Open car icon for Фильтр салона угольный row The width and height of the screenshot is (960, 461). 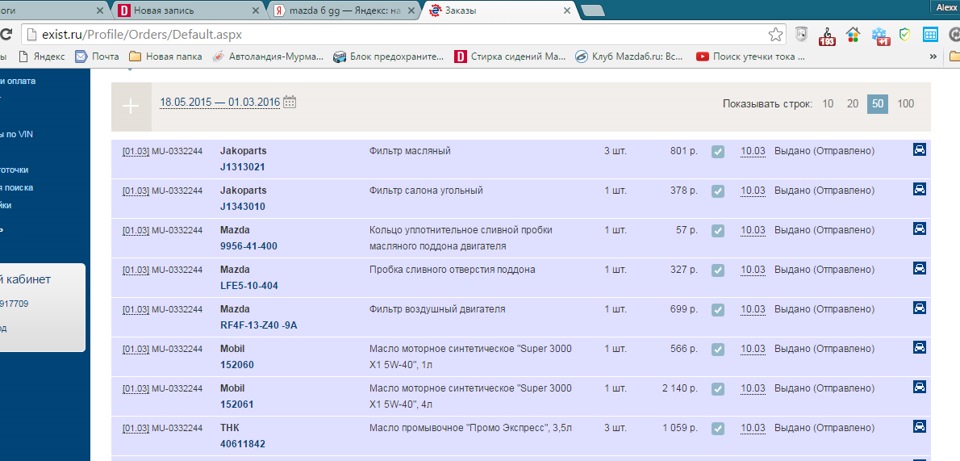tap(919, 189)
